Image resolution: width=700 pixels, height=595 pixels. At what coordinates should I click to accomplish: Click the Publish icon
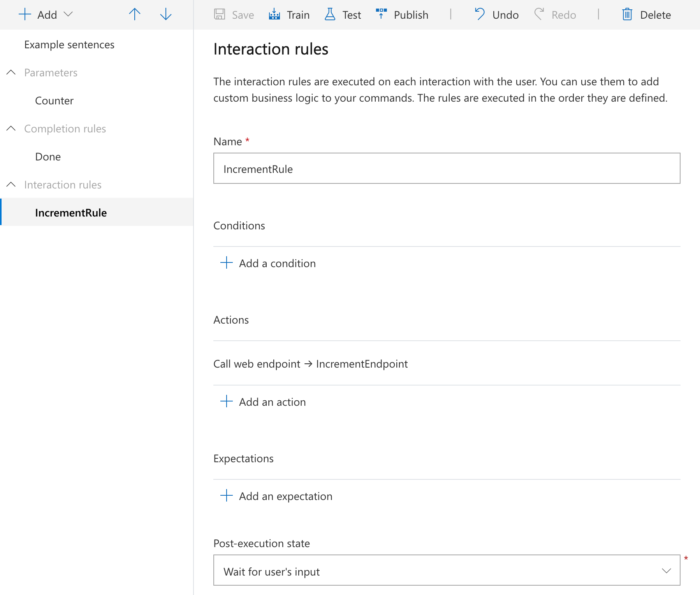(382, 14)
